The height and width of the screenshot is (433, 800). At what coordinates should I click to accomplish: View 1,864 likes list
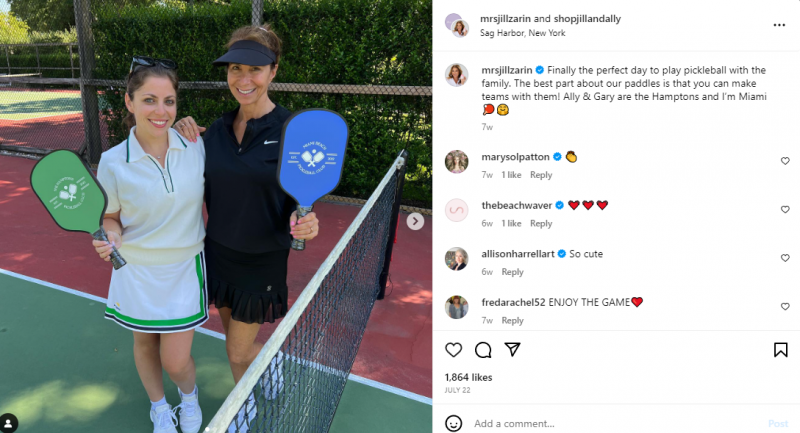[x=468, y=377]
